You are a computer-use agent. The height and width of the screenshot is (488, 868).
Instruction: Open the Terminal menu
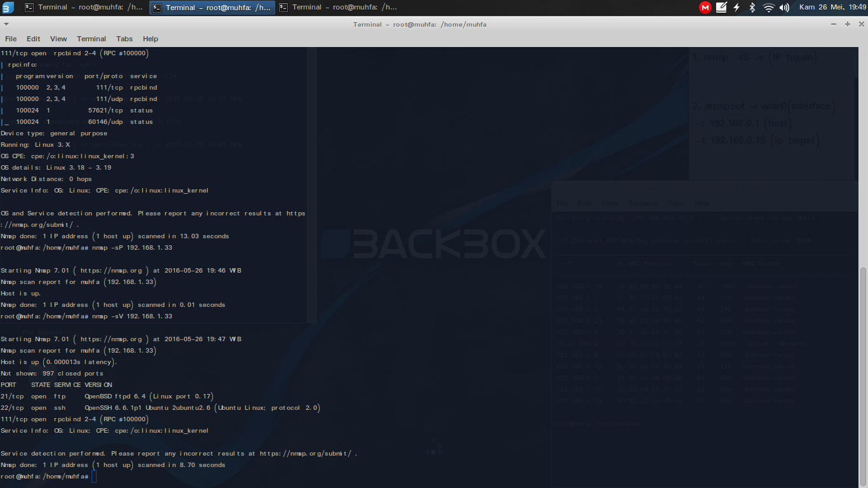(92, 39)
